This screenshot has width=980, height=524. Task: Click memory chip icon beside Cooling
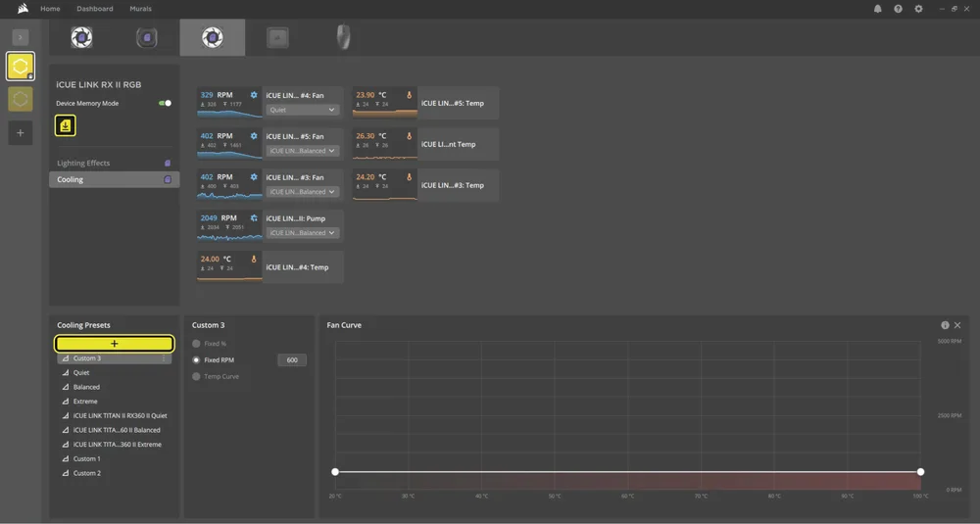[x=168, y=179]
